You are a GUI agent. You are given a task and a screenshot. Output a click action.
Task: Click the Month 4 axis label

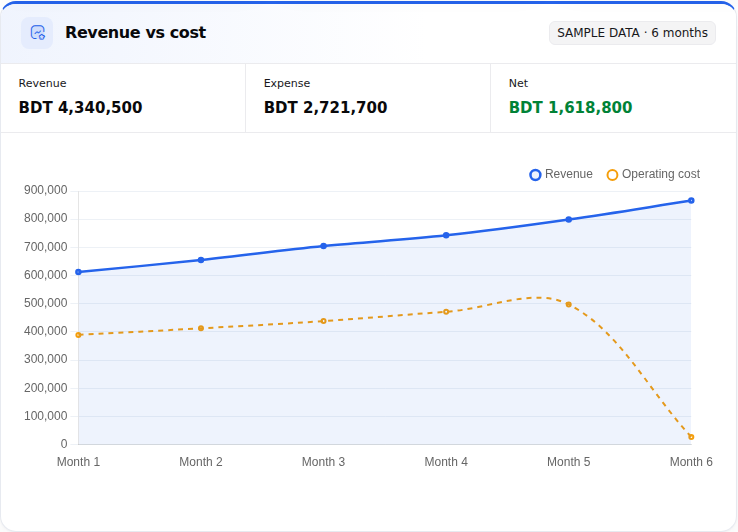(x=446, y=462)
